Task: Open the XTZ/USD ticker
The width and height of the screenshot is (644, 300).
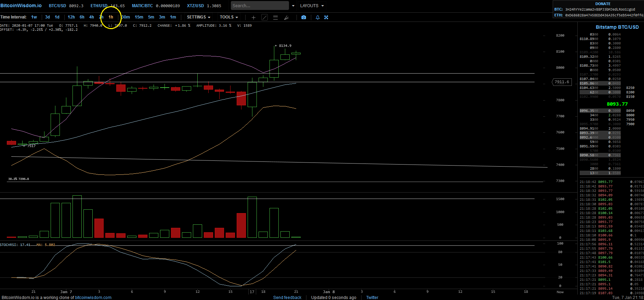Action: [x=195, y=6]
